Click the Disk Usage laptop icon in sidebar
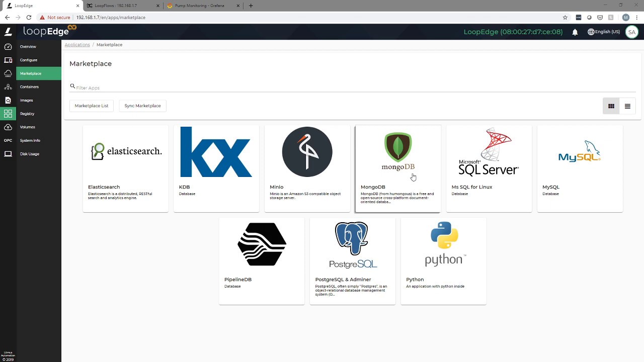 click(x=8, y=154)
